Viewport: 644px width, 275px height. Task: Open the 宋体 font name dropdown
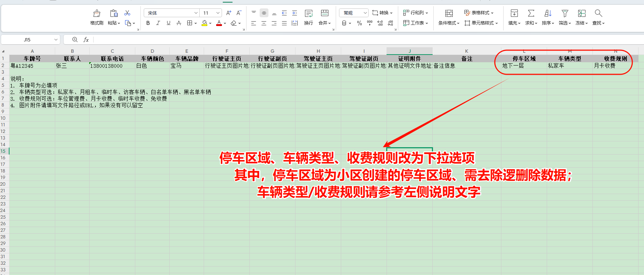(x=196, y=13)
